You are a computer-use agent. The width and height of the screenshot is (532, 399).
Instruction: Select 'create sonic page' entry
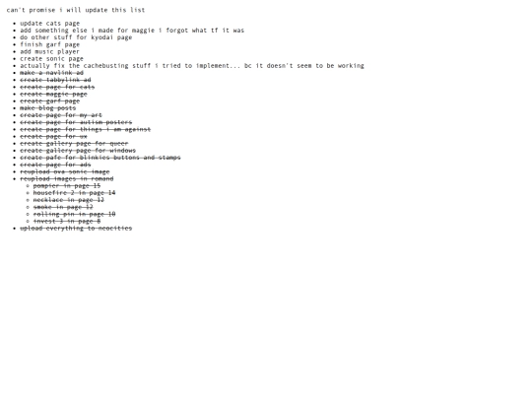coord(51,59)
